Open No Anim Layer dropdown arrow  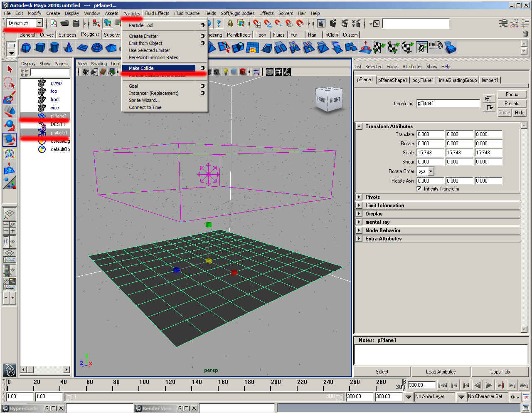point(409,397)
